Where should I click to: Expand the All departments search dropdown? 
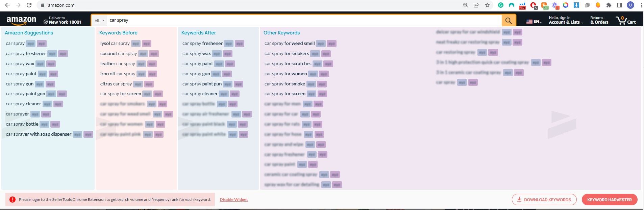coord(99,21)
